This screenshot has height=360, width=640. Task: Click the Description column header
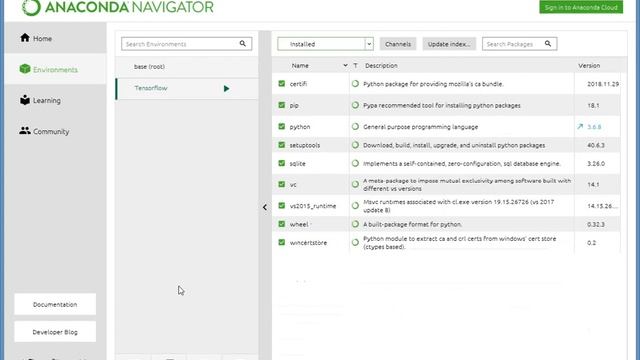[381, 65]
